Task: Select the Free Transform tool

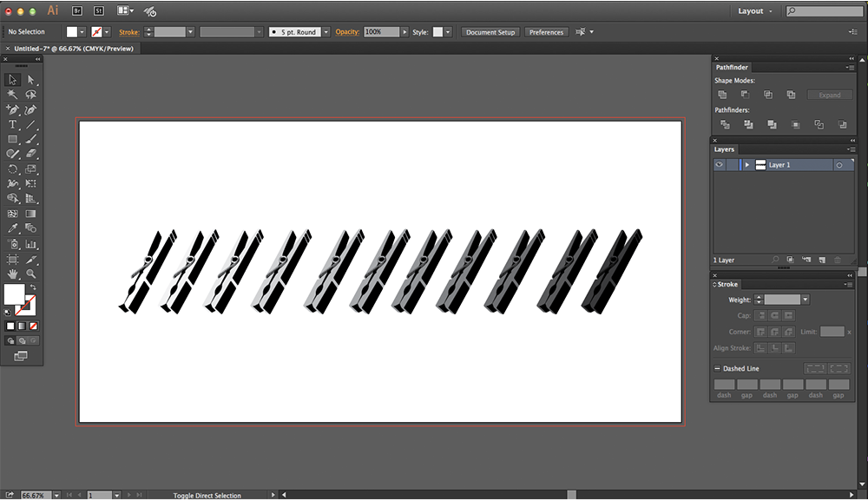Action: coord(31,183)
